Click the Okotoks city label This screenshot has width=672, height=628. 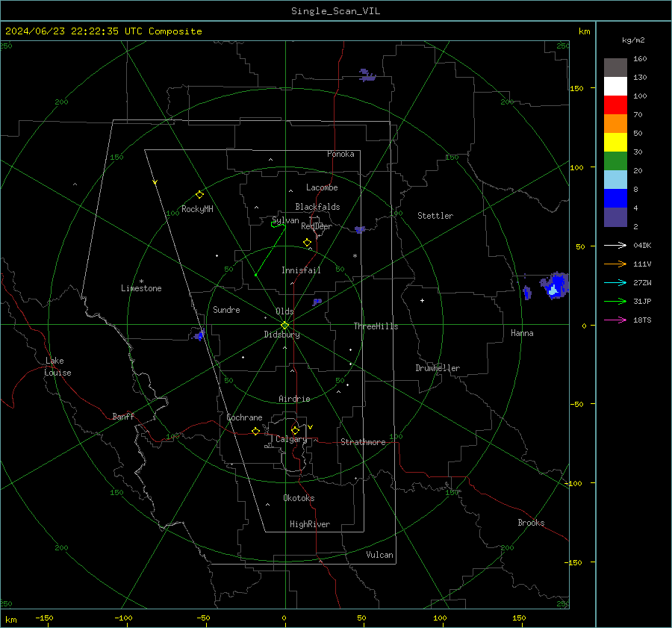coord(299,498)
